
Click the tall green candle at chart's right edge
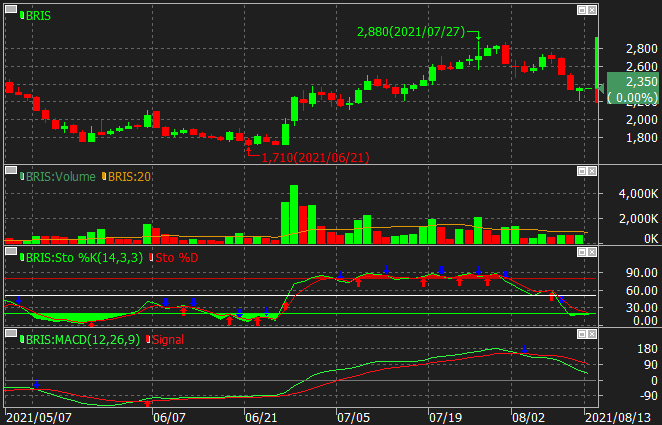(x=597, y=63)
